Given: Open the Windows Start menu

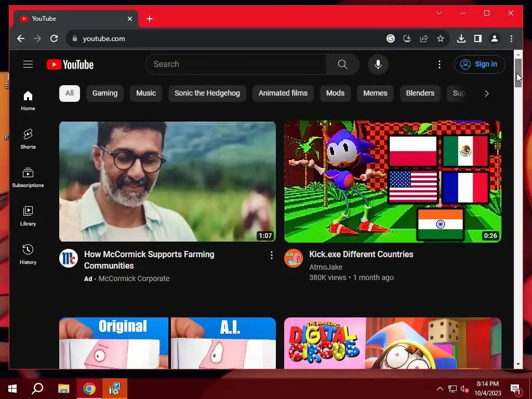Looking at the screenshot, I should [x=12, y=389].
